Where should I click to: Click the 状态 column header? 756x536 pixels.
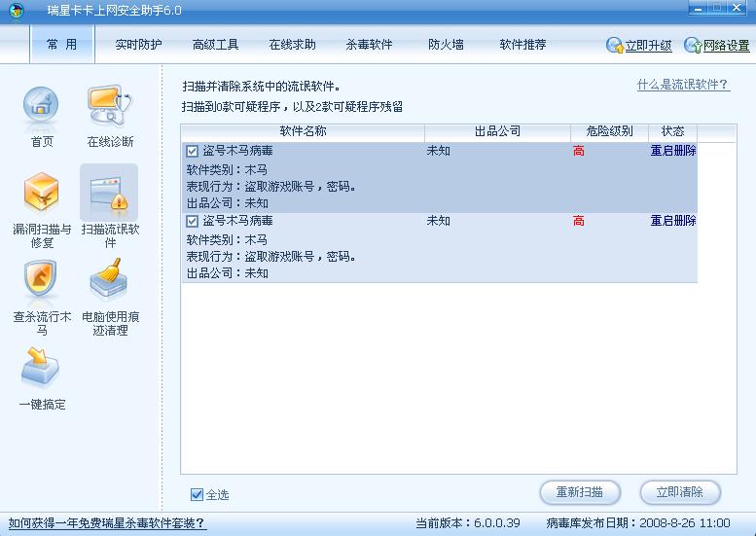click(x=672, y=131)
